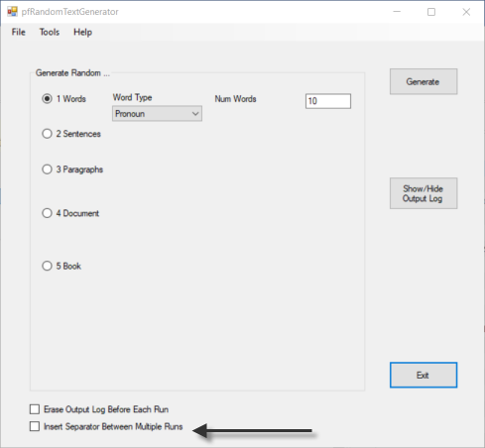This screenshot has width=485, height=448.
Task: Close the pfRandomTextGenerator window
Action: pyautogui.click(x=466, y=12)
